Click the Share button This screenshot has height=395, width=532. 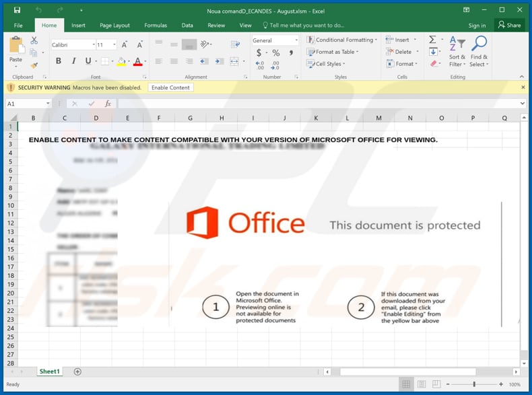pos(509,25)
